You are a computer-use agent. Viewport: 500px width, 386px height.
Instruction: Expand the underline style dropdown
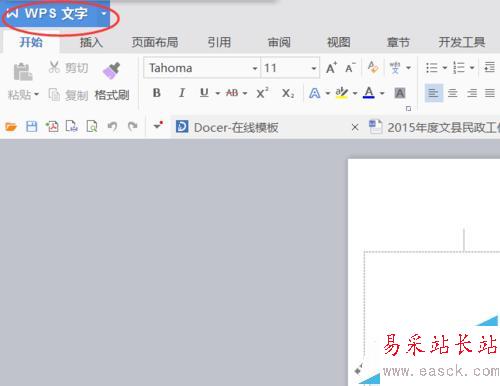click(x=218, y=93)
